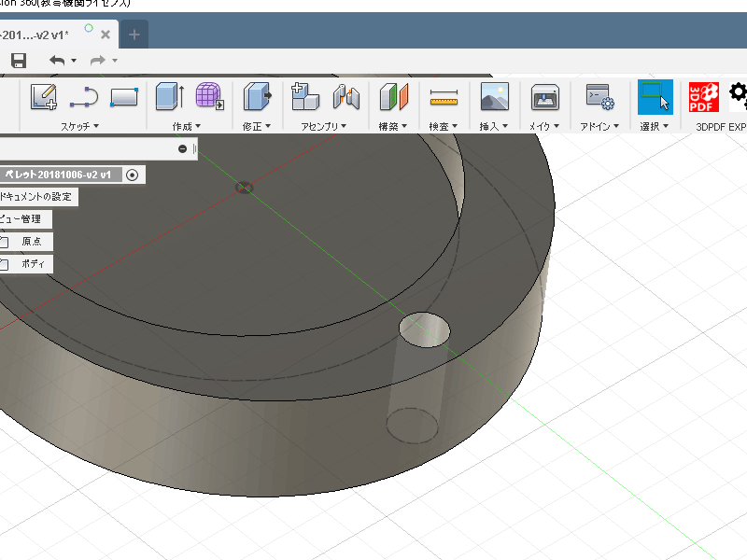Open the スケッチ dropdown menu
Image resolution: width=747 pixels, height=560 pixels.
point(79,126)
